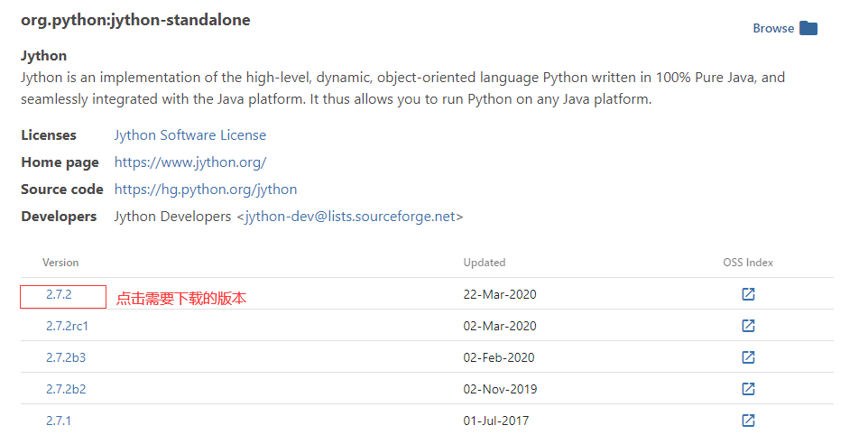This screenshot has height=444, width=868.
Task: Open OSS Index for version 2.7.2
Action: pos(748,295)
